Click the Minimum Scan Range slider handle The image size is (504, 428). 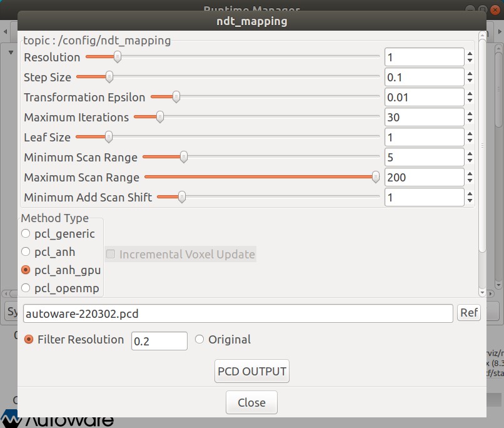click(x=184, y=156)
